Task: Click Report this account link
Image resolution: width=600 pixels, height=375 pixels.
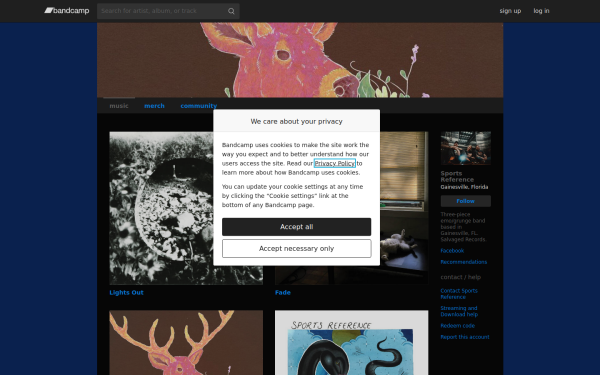Action: pyautogui.click(x=465, y=337)
